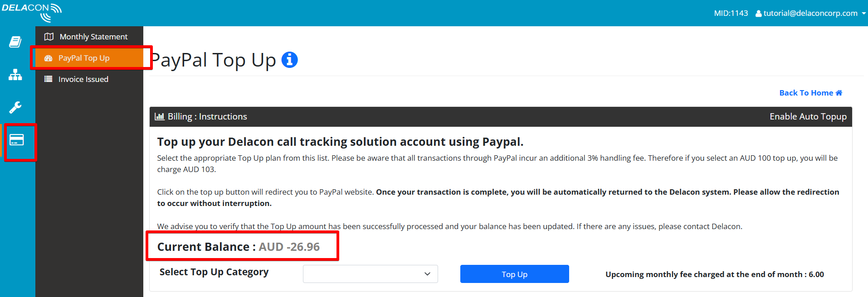
Task: Open the wrench settings icon in the sidebar
Action: point(15,107)
